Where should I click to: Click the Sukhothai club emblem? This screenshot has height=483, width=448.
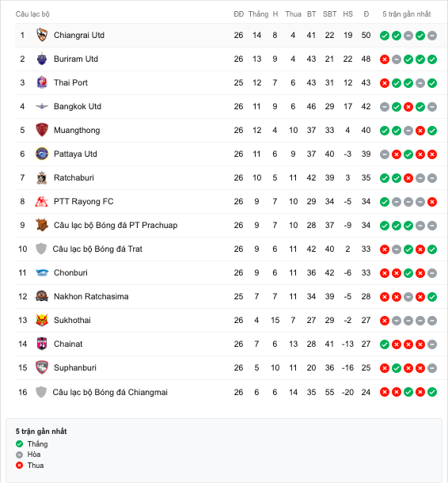pyautogui.click(x=42, y=320)
